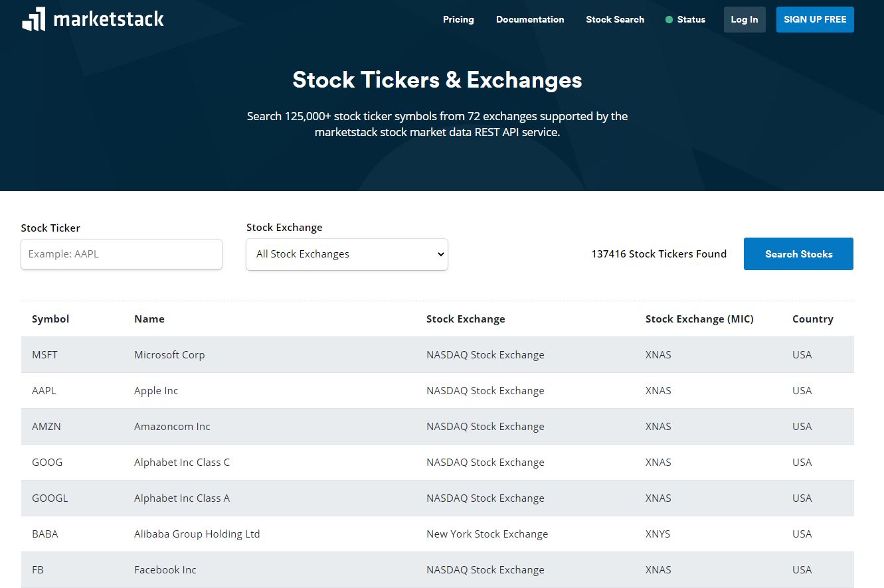Viewport: 884px width, 588px height.
Task: Click the green Status indicator dot
Action: tap(668, 20)
